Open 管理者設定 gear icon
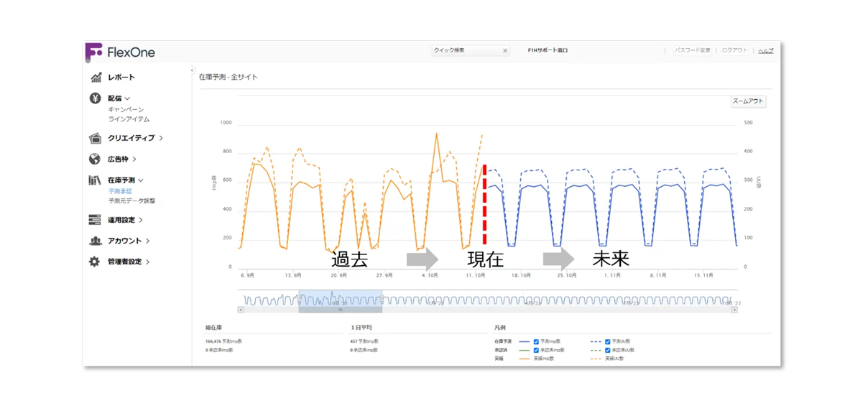 pyautogui.click(x=95, y=262)
